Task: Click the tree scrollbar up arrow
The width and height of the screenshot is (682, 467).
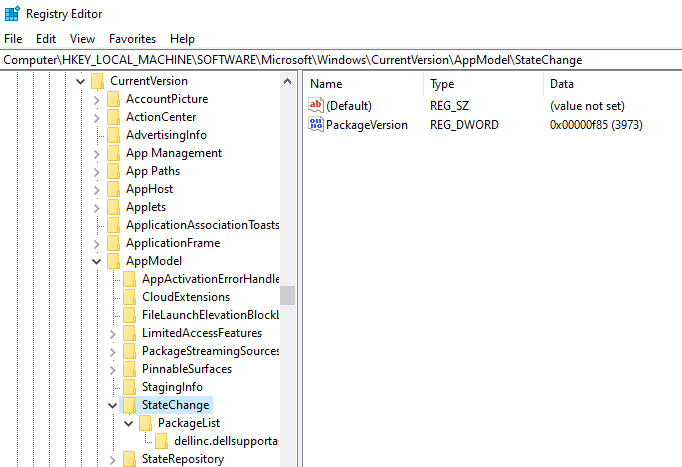Action: [288, 81]
